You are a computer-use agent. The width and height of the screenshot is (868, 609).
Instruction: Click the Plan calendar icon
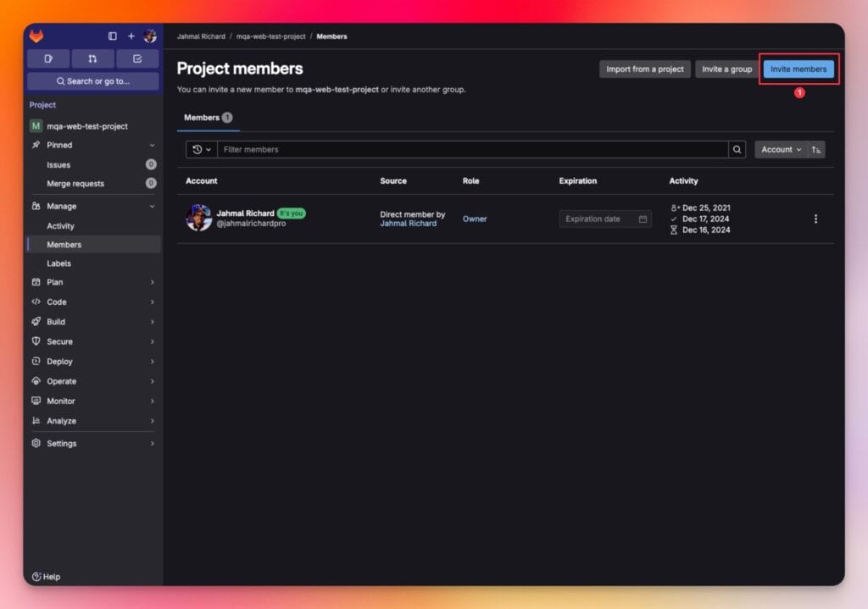click(x=36, y=282)
